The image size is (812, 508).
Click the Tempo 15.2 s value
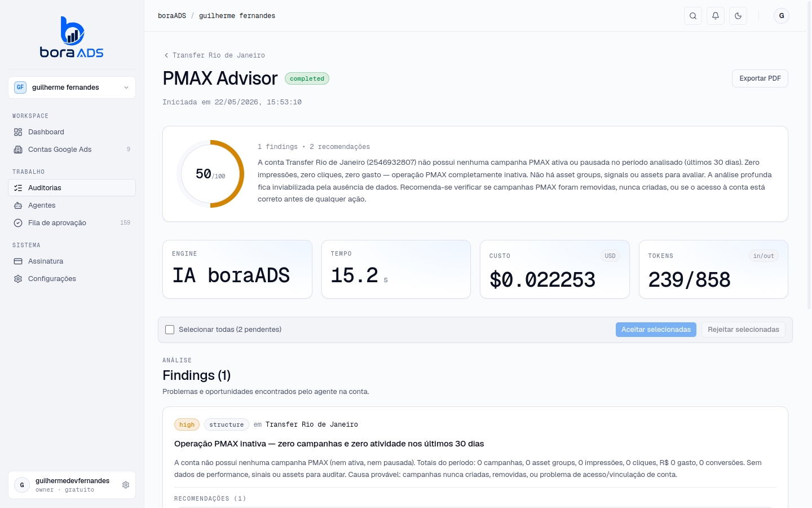click(x=359, y=275)
